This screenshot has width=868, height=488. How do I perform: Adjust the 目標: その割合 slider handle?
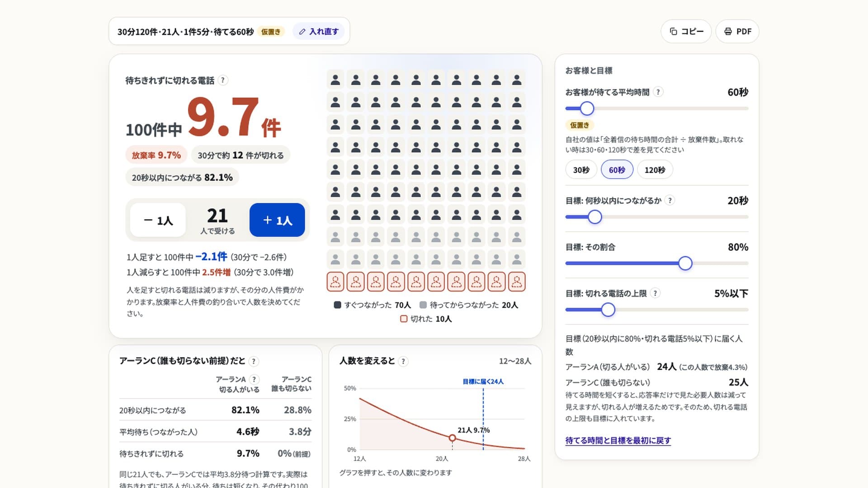(x=685, y=263)
